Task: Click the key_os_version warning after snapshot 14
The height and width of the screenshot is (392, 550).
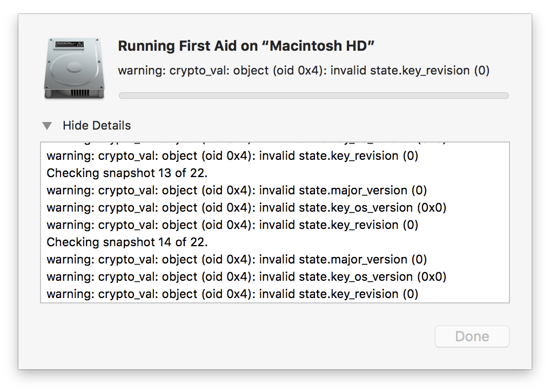Action: pyautogui.click(x=246, y=276)
